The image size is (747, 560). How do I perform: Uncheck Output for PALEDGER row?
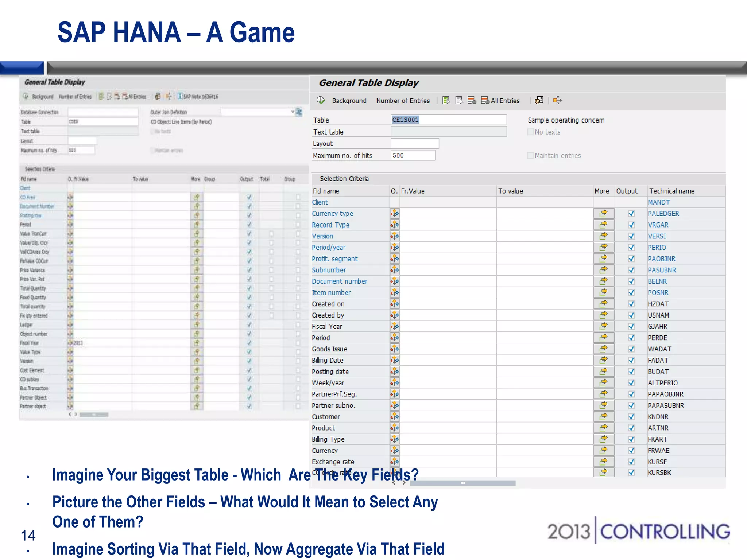[x=631, y=214]
